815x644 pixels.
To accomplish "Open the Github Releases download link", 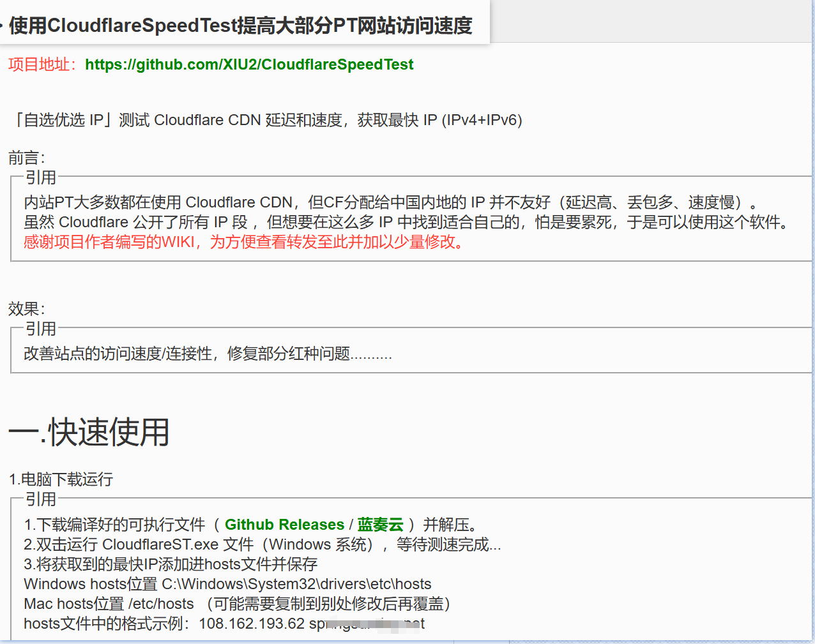I will [284, 525].
